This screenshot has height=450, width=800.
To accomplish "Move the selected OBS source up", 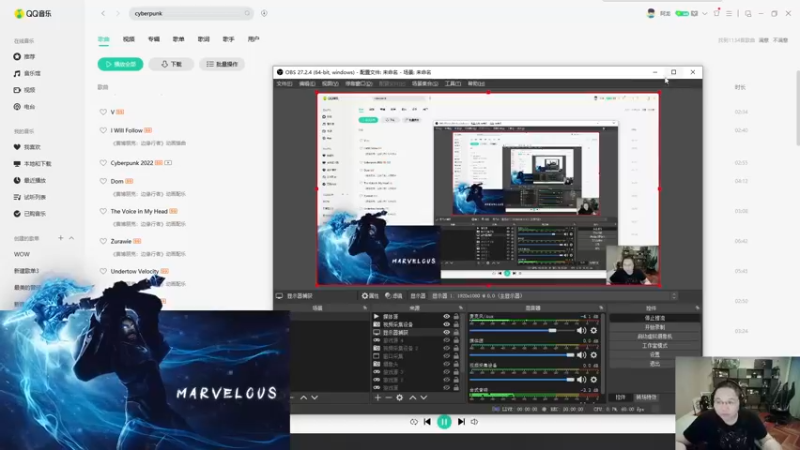I will pos(413,397).
